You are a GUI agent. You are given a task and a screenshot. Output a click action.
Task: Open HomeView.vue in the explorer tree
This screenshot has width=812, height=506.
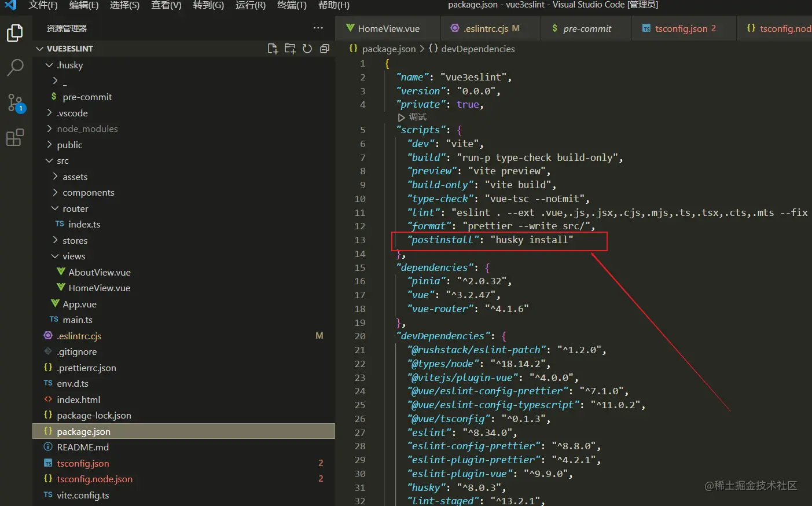pyautogui.click(x=183, y=288)
